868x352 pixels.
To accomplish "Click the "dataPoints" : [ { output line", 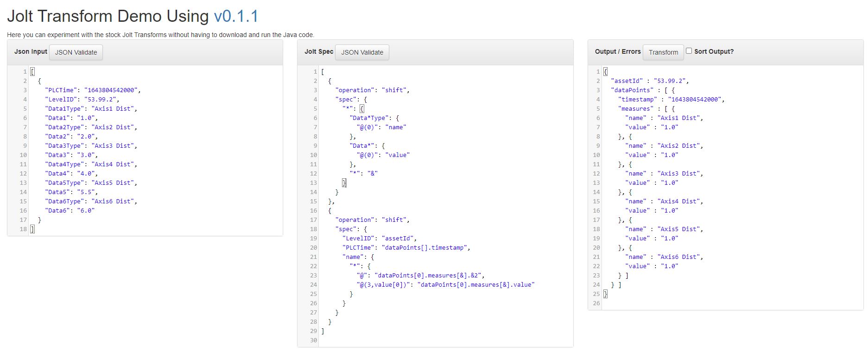I will [x=643, y=90].
